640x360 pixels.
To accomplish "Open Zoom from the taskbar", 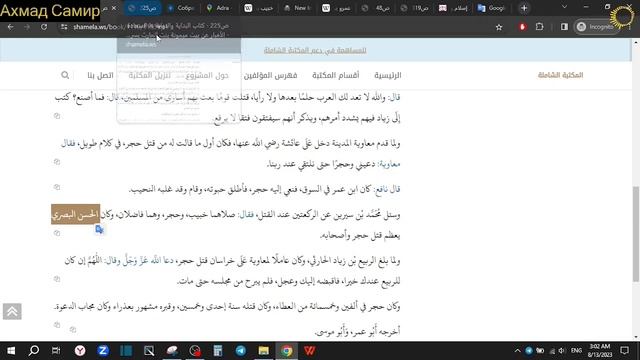I will pyautogui.click(x=103, y=351).
